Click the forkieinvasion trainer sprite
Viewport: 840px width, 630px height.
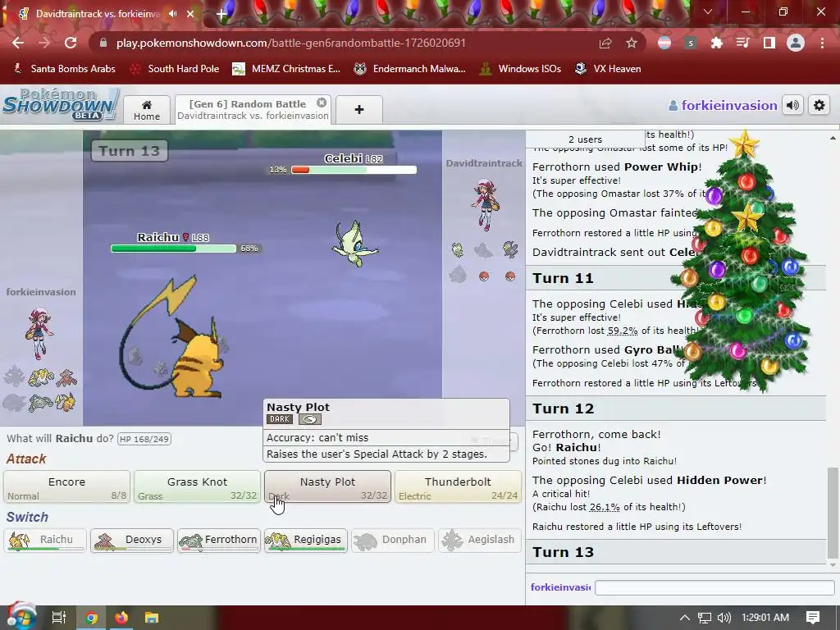(x=39, y=333)
